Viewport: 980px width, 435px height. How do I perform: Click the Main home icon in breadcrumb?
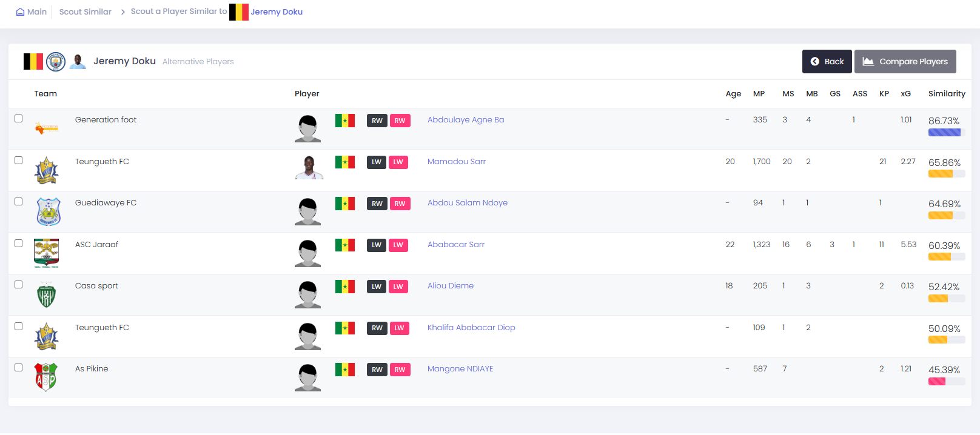[21, 12]
